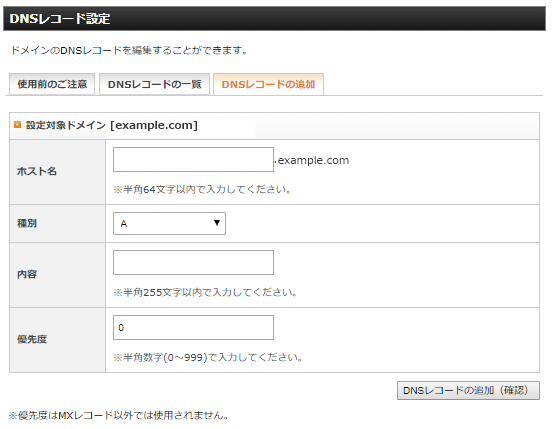Click the orange icon beside 設定対象ドメイン
Viewport: 552px width, 429px height.
point(17,125)
